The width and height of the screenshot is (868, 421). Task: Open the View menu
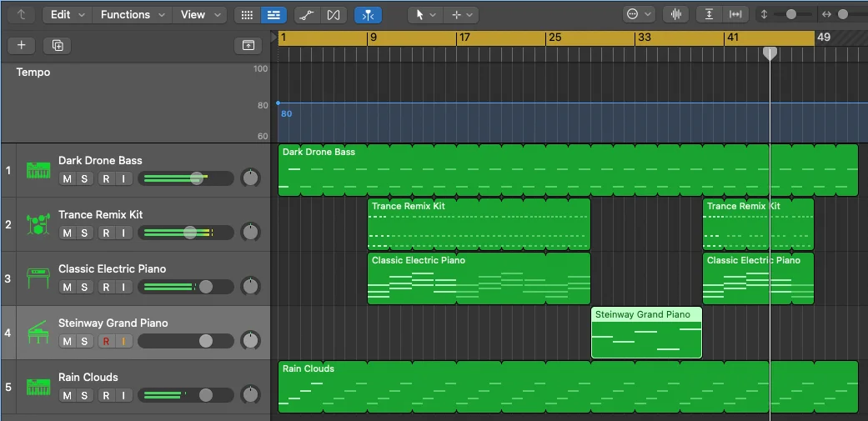coord(199,15)
